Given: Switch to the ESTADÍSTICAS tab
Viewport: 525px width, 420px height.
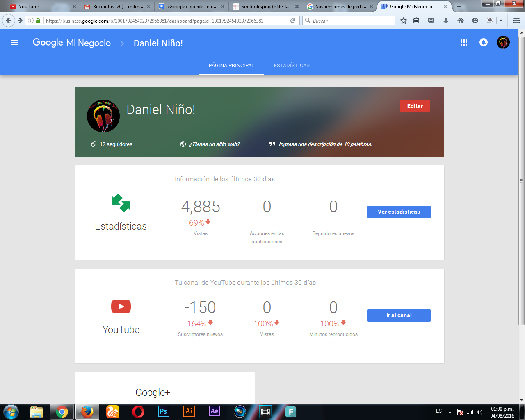Looking at the screenshot, I should pyautogui.click(x=292, y=65).
